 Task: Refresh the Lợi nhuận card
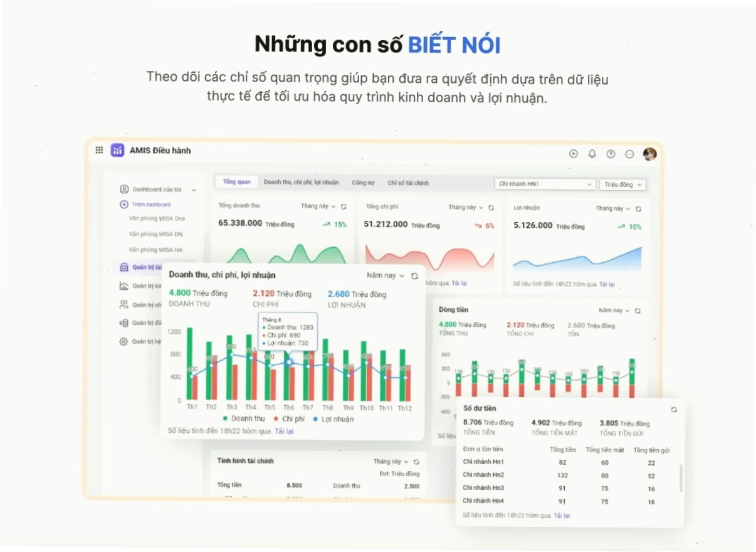click(638, 208)
